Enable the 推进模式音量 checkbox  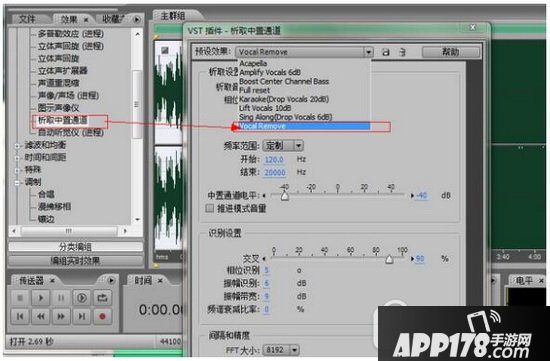(209, 208)
